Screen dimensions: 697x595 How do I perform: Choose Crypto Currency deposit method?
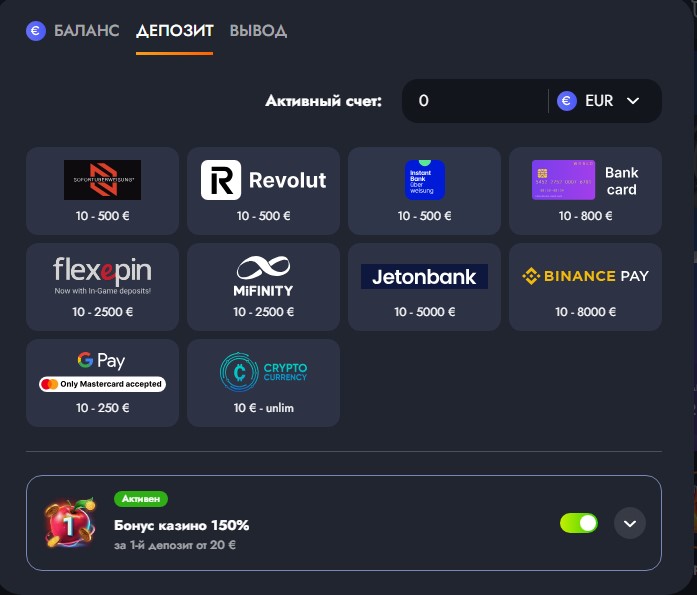264,382
